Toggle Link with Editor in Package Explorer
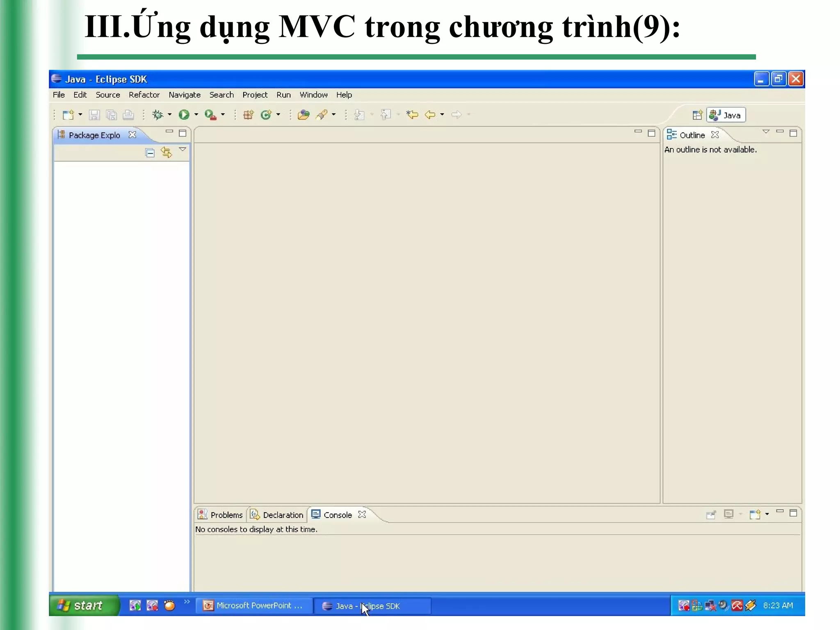The width and height of the screenshot is (840, 630). click(x=167, y=153)
